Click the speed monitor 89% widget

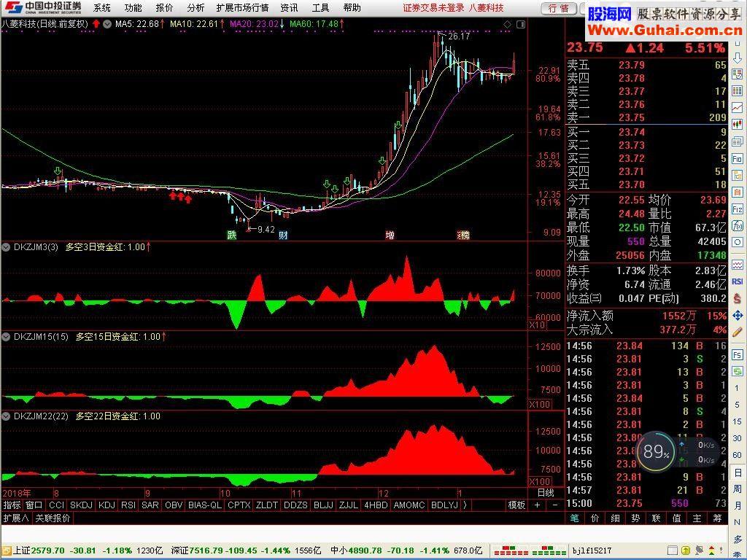pyautogui.click(x=656, y=451)
